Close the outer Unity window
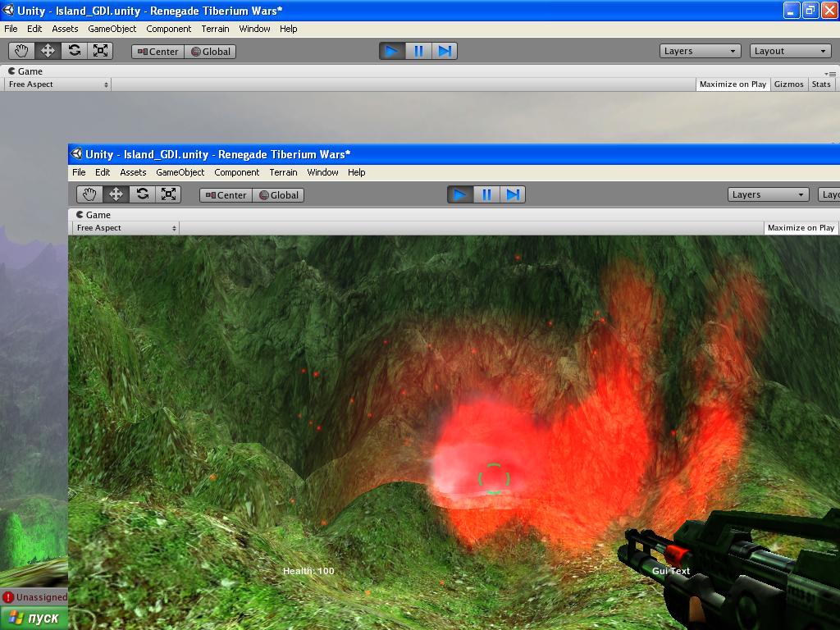Viewport: 840px width, 630px height. [x=829, y=10]
